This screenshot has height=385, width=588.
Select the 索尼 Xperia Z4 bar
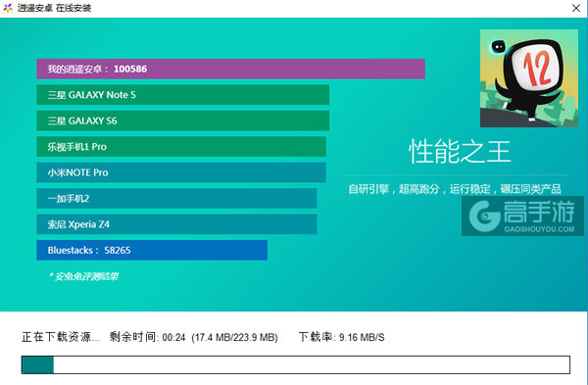[x=176, y=224]
